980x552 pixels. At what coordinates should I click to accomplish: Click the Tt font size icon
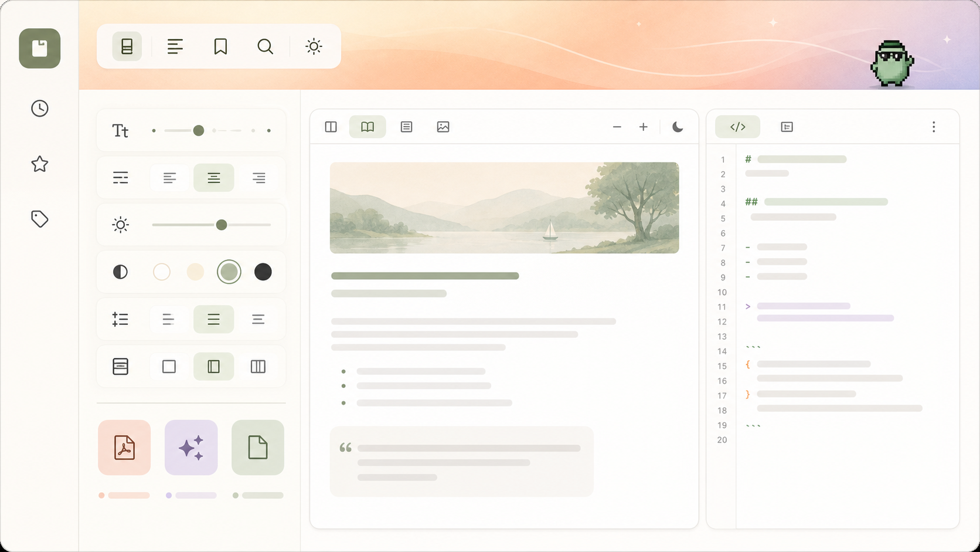pos(120,131)
